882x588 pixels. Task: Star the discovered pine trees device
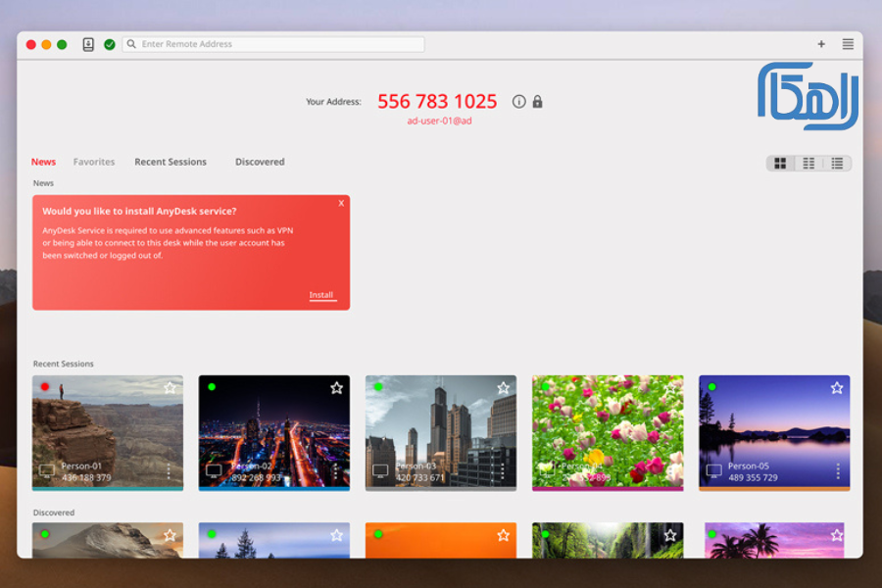tap(336, 535)
